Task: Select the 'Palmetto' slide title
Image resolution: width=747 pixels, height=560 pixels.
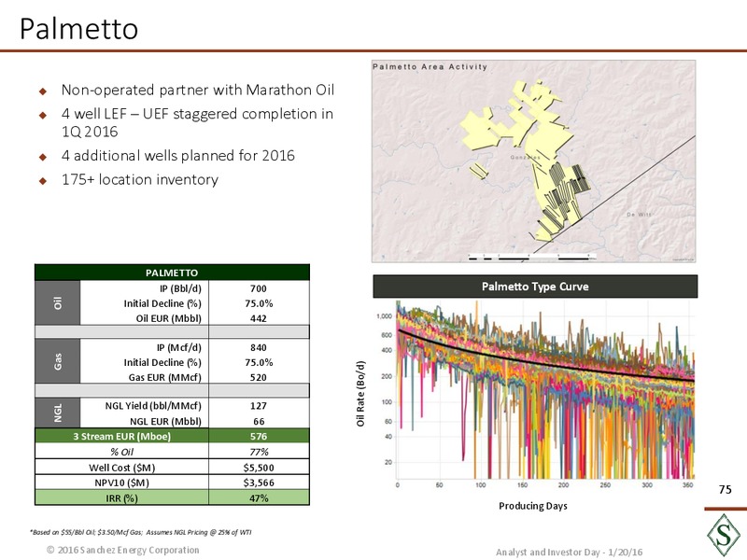Action: point(78,29)
